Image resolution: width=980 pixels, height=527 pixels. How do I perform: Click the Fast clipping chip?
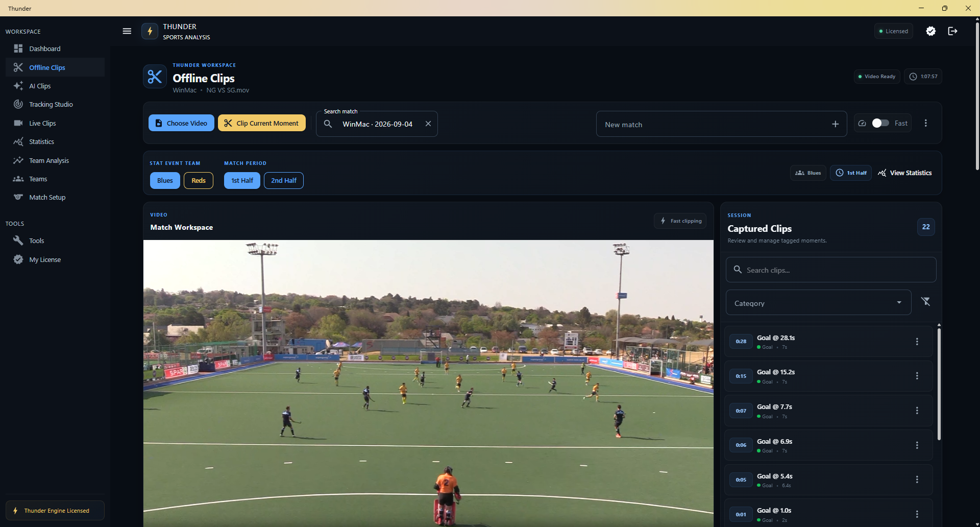680,221
